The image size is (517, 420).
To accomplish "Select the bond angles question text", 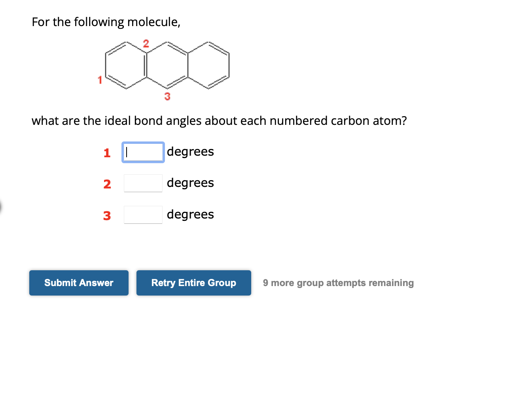I will 220,121.
